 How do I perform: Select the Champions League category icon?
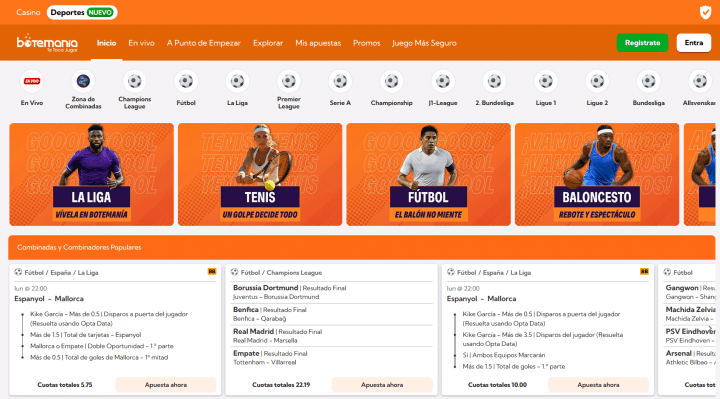(x=135, y=81)
